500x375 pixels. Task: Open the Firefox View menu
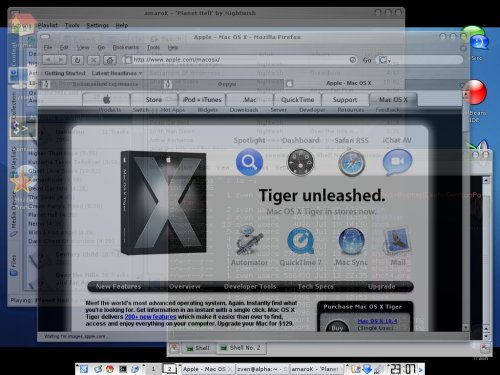point(83,48)
